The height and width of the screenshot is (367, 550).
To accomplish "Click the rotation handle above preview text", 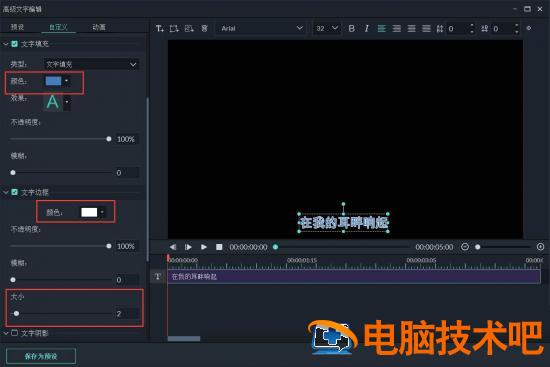I will click(x=343, y=204).
